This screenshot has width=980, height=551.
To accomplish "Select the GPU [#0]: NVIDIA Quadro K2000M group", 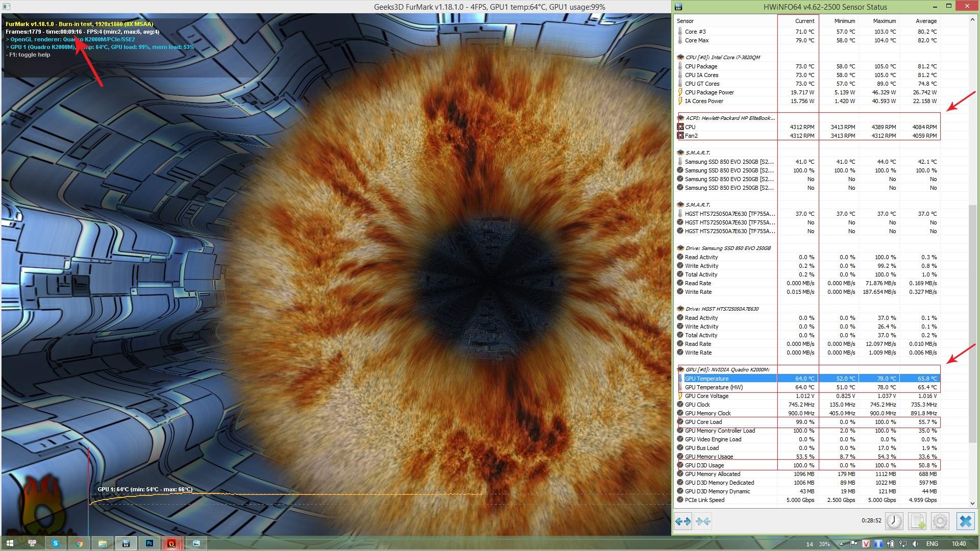I will click(807, 369).
